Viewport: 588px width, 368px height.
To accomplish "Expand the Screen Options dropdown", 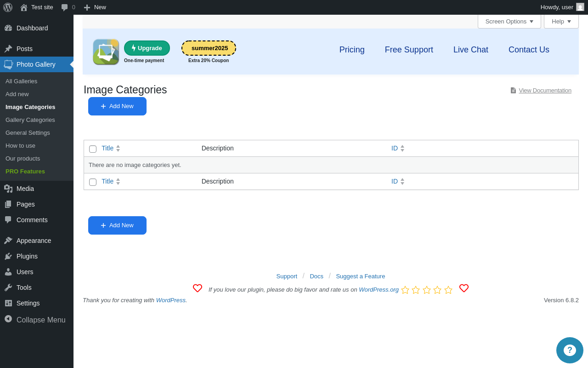I will (509, 21).
